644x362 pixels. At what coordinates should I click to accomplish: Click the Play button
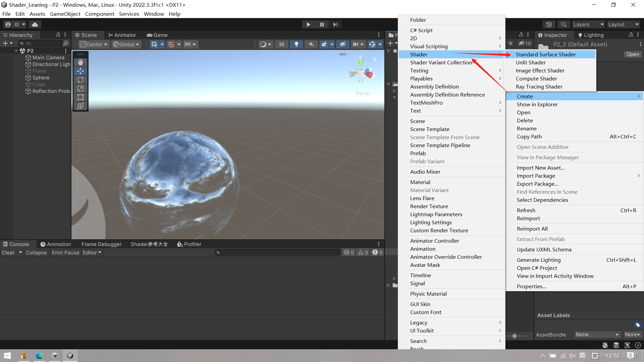308,24
